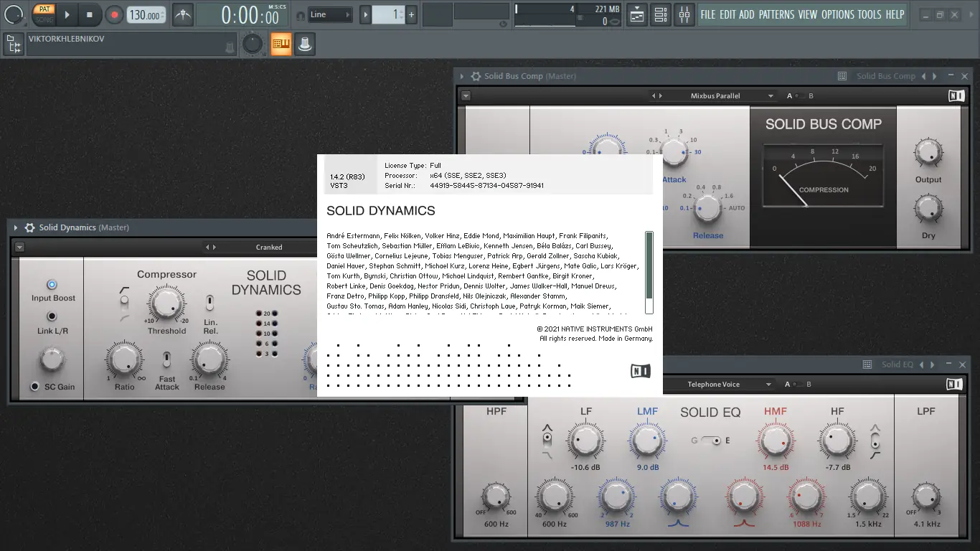Open the ADD menu
The height and width of the screenshot is (551, 980).
(x=747, y=14)
